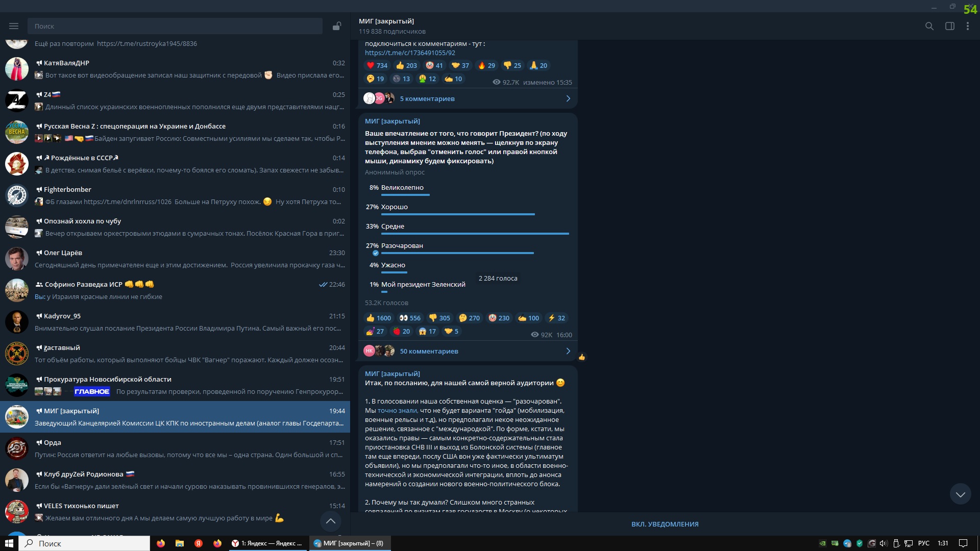Click the heart reaction with 734
This screenshot has height=551, width=980.
click(377, 65)
